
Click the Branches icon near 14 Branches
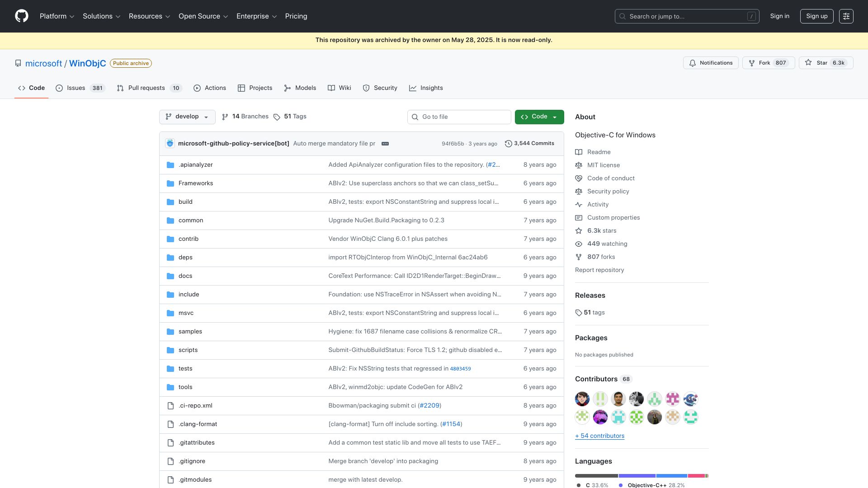[225, 117]
